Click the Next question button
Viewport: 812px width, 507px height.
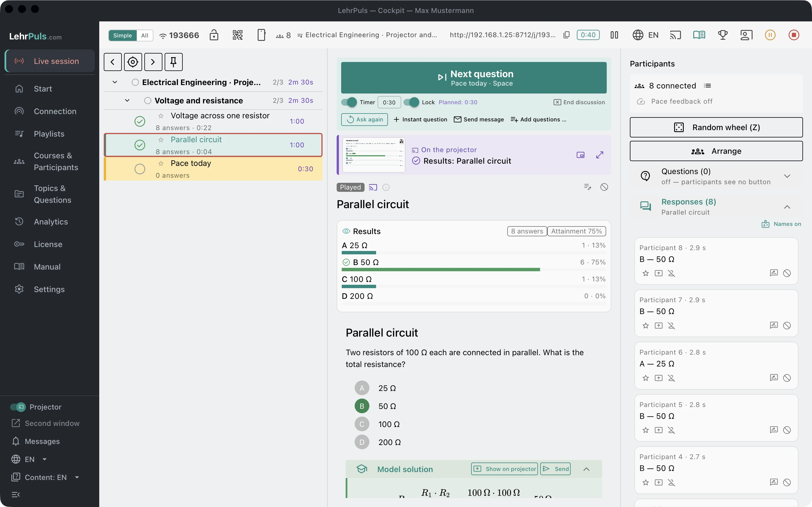click(x=473, y=78)
